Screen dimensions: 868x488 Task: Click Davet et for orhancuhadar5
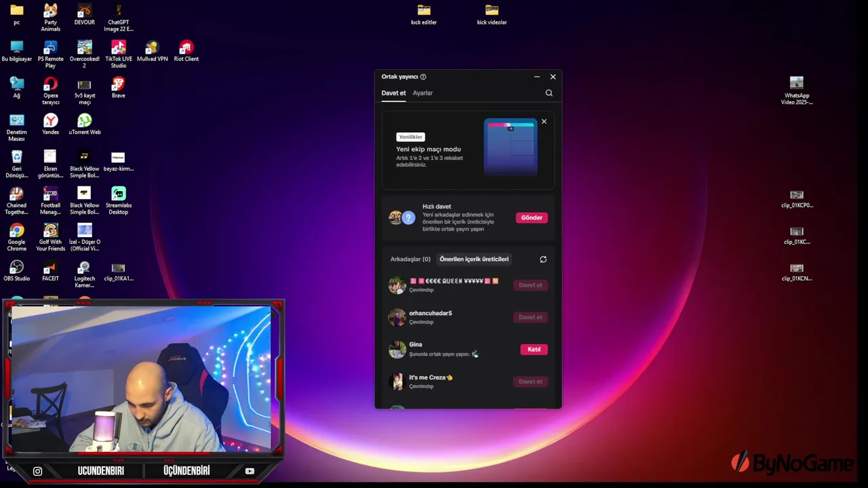click(530, 317)
